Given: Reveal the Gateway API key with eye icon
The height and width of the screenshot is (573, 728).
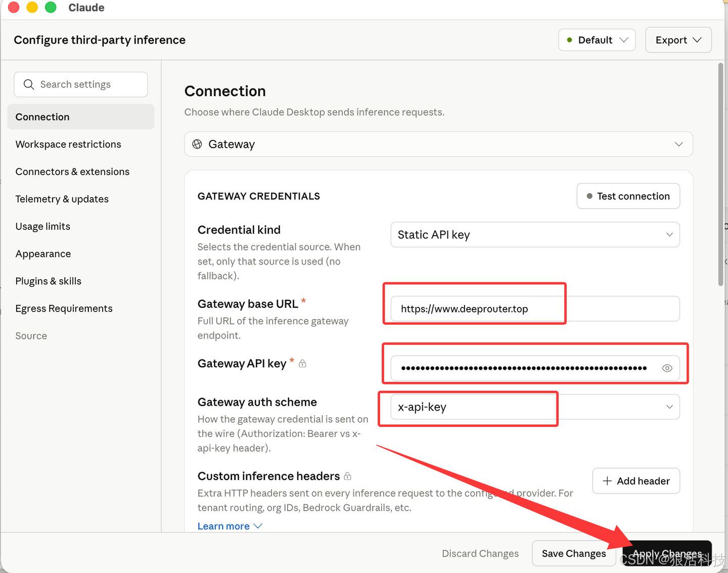Looking at the screenshot, I should [667, 368].
